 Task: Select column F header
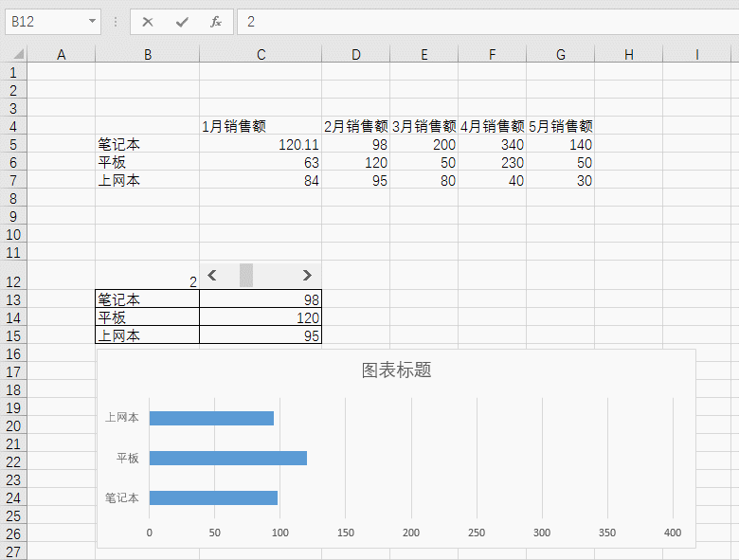click(492, 55)
